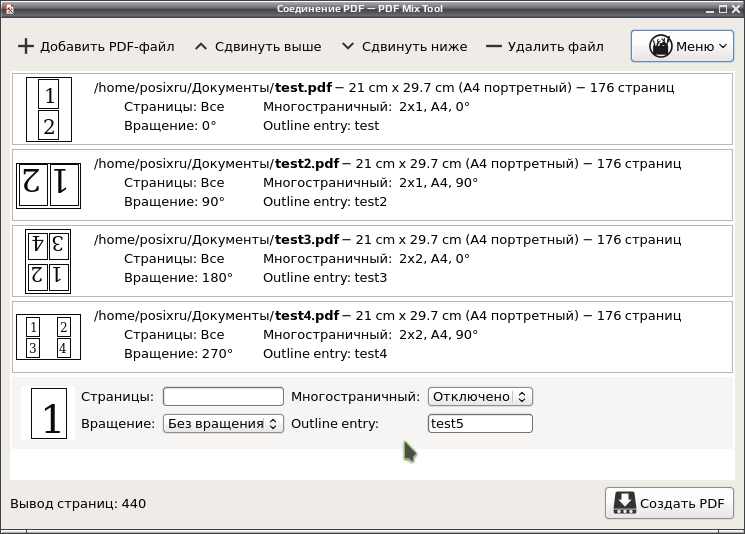Image resolution: width=745 pixels, height=534 pixels.
Task: Open the Меню dropdown button
Action: [x=682, y=46]
